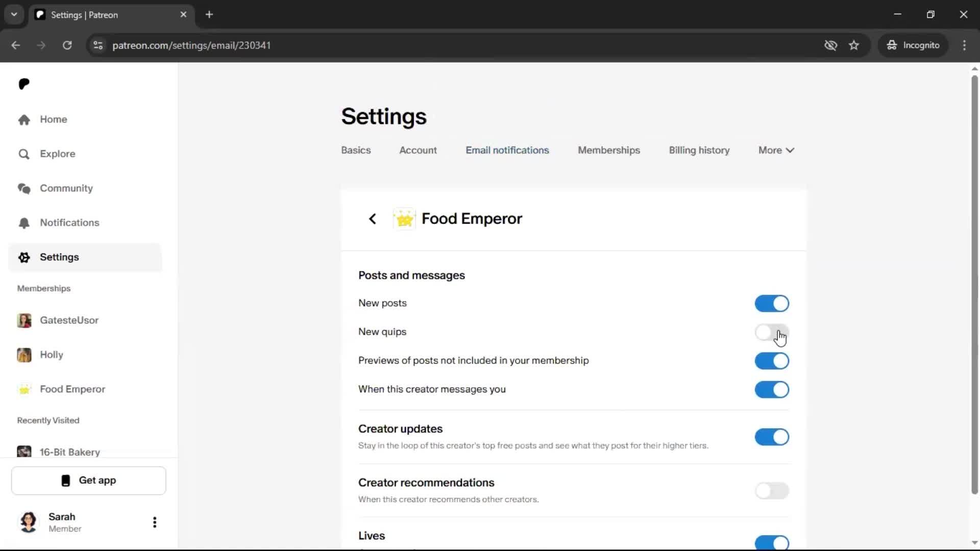View site information icon in address bar
The width and height of the screenshot is (980, 551).
[x=98, y=45]
